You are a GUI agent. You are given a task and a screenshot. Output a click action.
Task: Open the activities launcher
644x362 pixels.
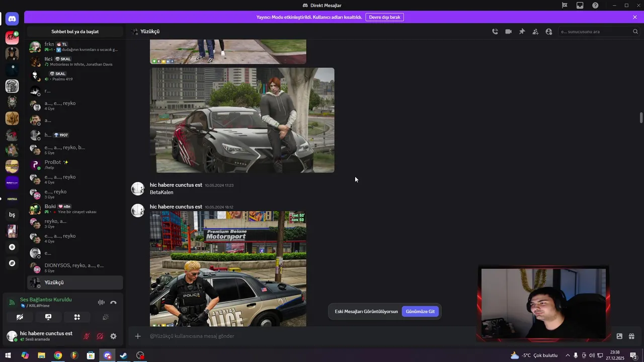pyautogui.click(x=77, y=317)
